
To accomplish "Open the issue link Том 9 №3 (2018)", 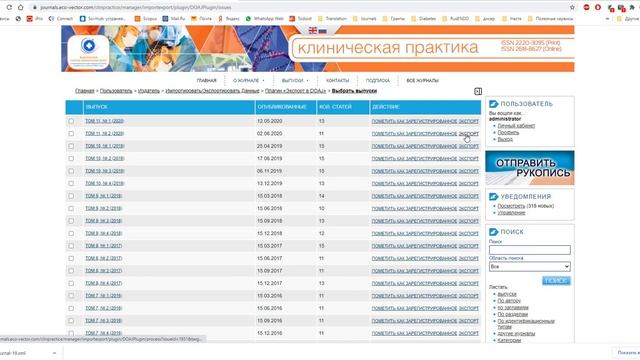I will (x=103, y=221).
